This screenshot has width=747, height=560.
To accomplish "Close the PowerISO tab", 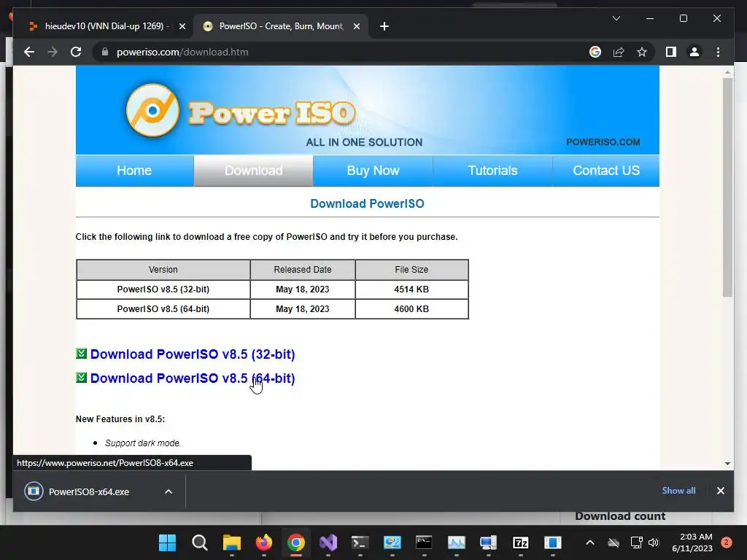I will click(356, 26).
